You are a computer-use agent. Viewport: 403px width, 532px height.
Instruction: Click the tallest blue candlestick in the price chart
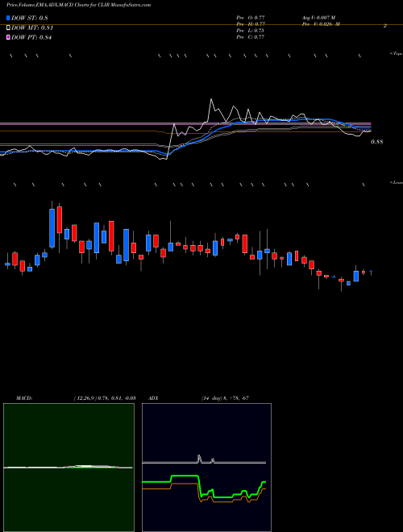[52, 228]
